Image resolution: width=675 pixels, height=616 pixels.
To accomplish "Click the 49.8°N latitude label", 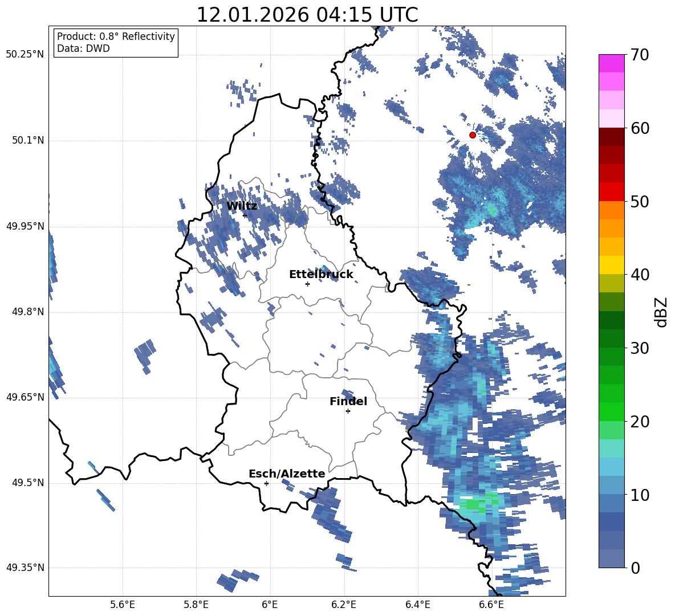I will [28, 312].
